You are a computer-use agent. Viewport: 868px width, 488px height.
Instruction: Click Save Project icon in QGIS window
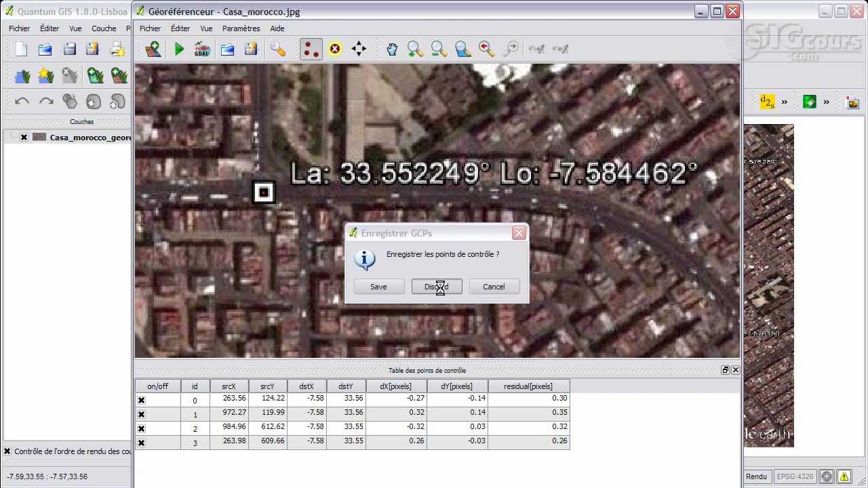tap(69, 49)
